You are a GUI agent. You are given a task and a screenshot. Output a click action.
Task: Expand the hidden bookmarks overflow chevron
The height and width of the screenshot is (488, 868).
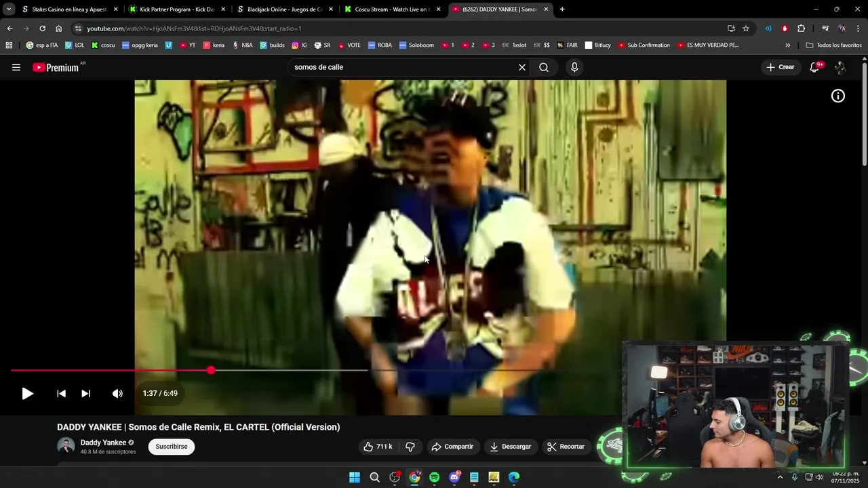click(787, 45)
